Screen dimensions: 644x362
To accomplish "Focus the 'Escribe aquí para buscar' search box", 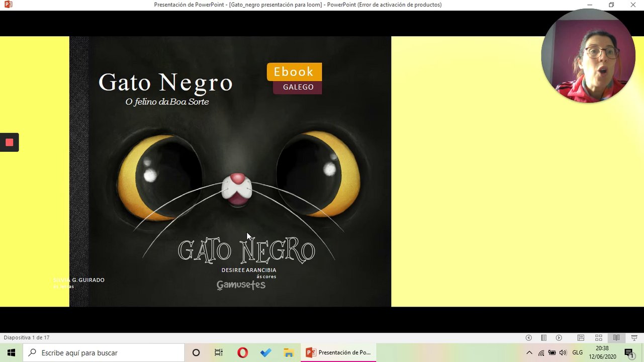I will pyautogui.click(x=104, y=353).
